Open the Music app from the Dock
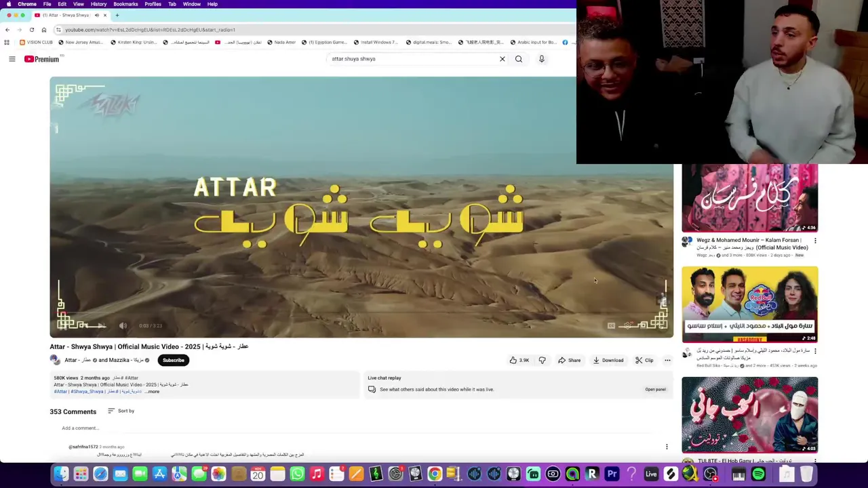 coord(317,474)
